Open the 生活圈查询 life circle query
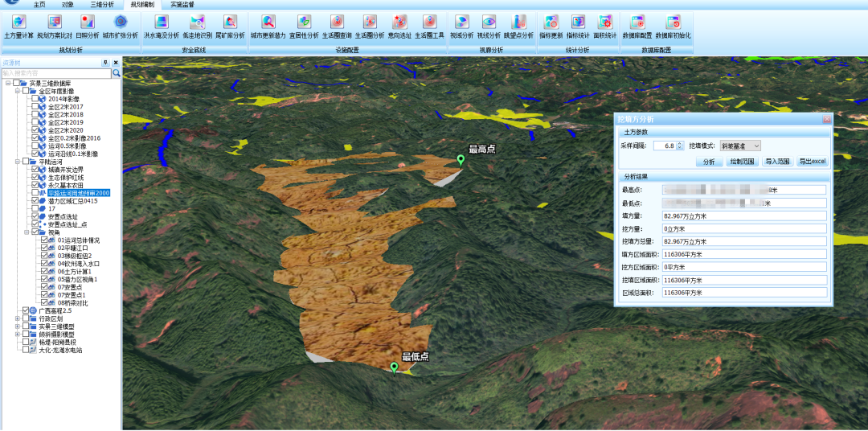Viewport: 868px width, 431px height. point(337,27)
